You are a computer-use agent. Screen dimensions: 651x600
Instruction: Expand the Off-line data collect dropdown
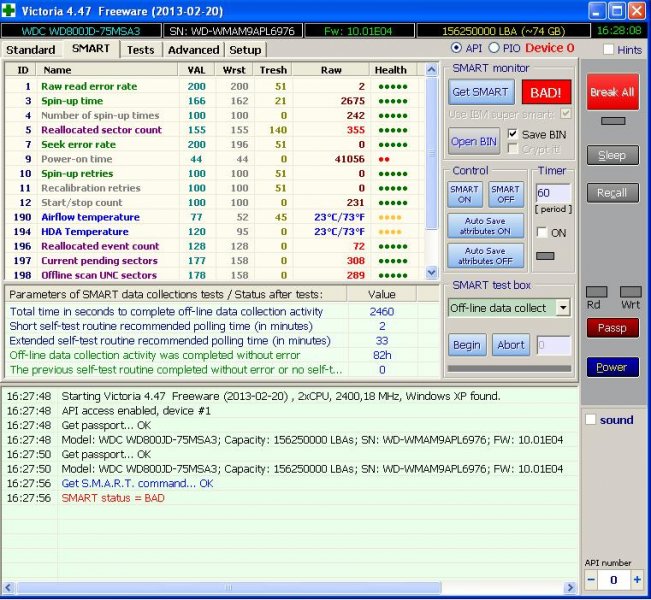coord(562,308)
